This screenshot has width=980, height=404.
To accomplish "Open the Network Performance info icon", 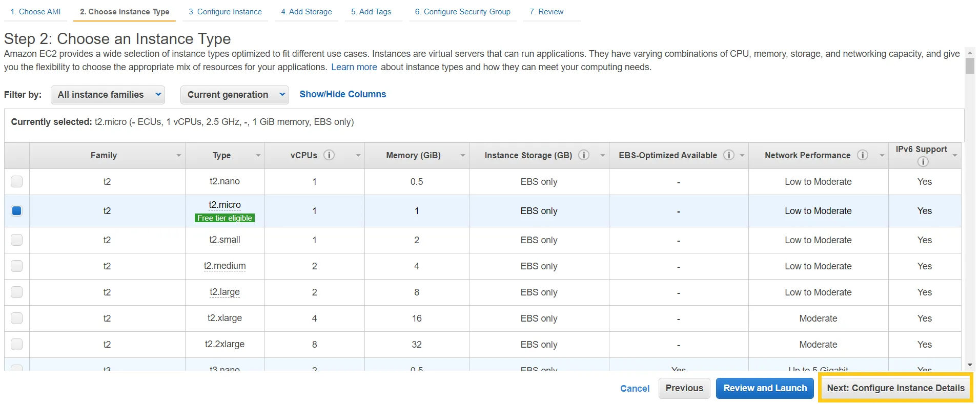I will 863,155.
